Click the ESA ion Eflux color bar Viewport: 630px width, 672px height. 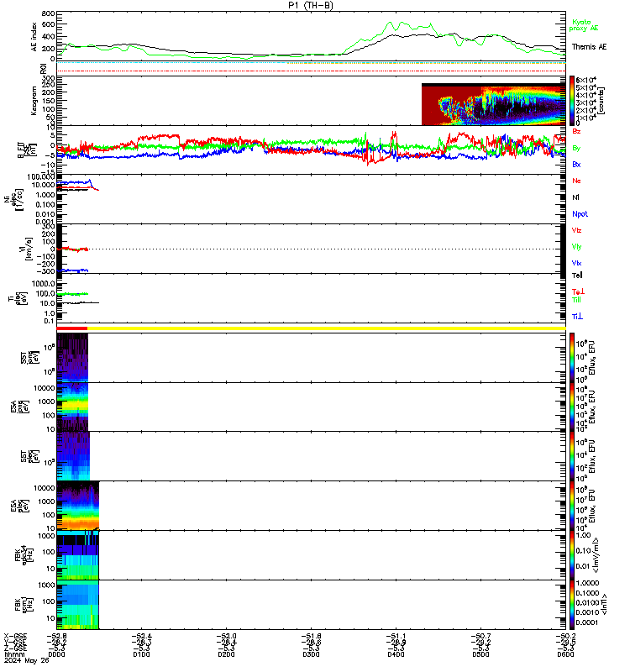[572, 407]
